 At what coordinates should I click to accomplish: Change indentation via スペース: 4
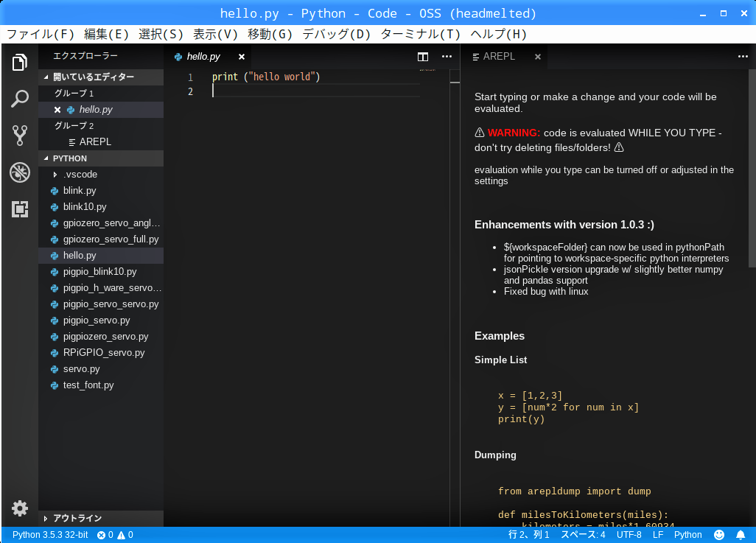pos(583,535)
